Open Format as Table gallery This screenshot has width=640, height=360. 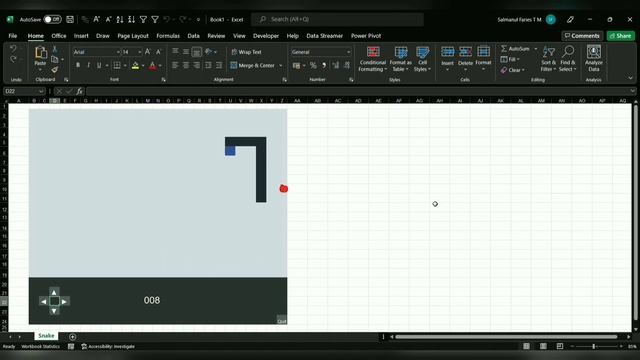click(x=400, y=59)
